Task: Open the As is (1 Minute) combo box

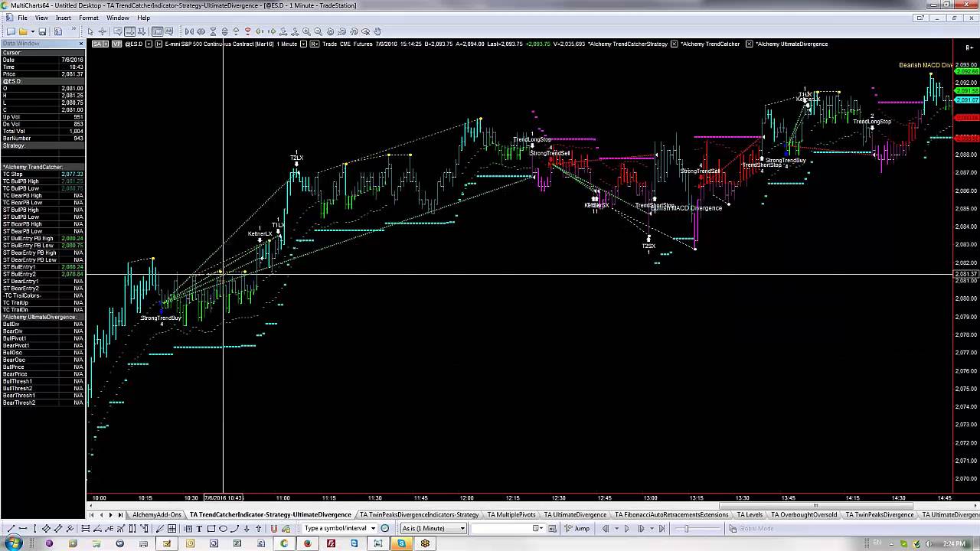Action: coord(433,528)
